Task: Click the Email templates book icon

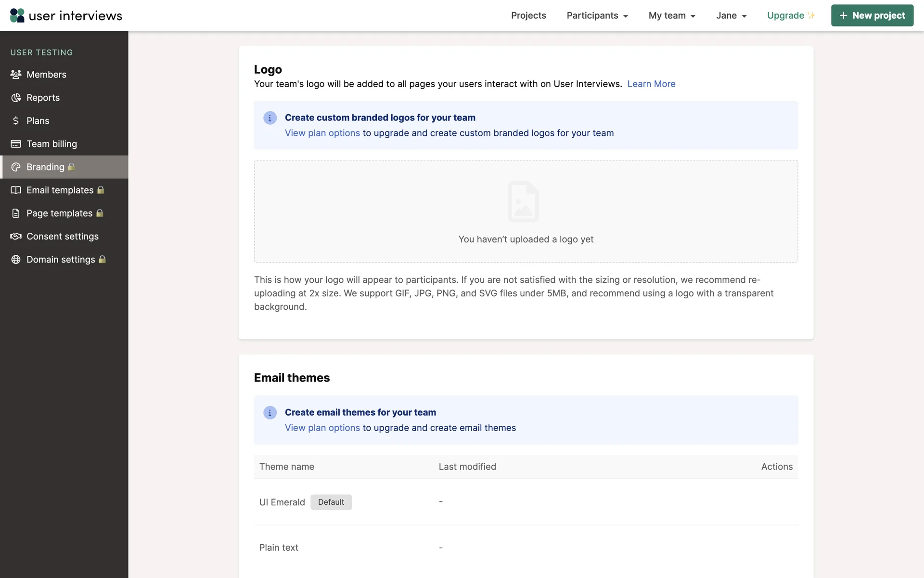Action: 16,190
